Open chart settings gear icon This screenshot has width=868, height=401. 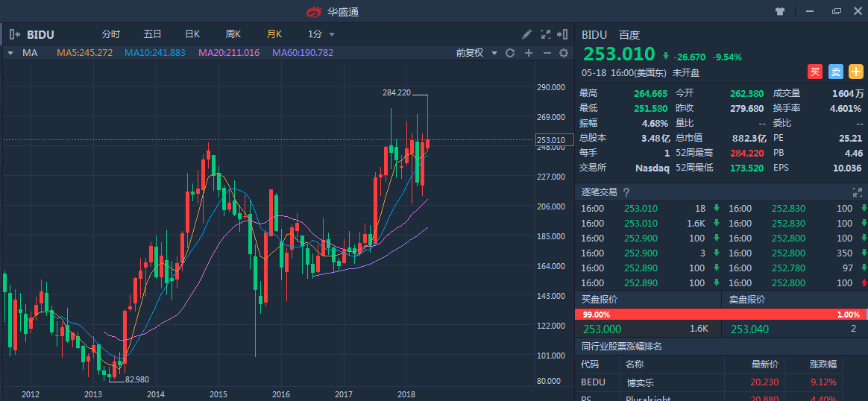pos(564,53)
